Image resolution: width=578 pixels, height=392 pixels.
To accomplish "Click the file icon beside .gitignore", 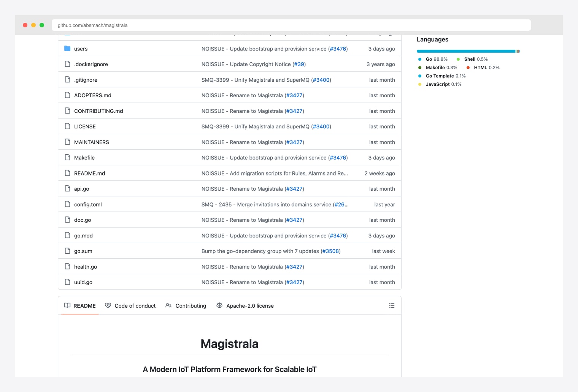I will point(67,79).
